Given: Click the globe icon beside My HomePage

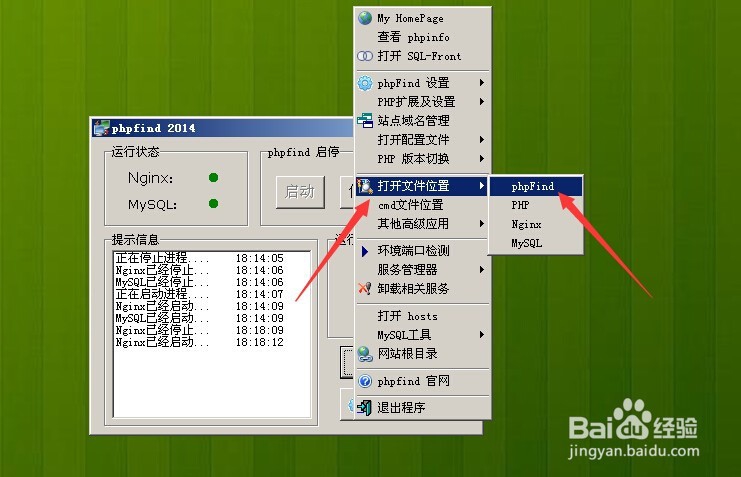Looking at the screenshot, I should point(365,18).
